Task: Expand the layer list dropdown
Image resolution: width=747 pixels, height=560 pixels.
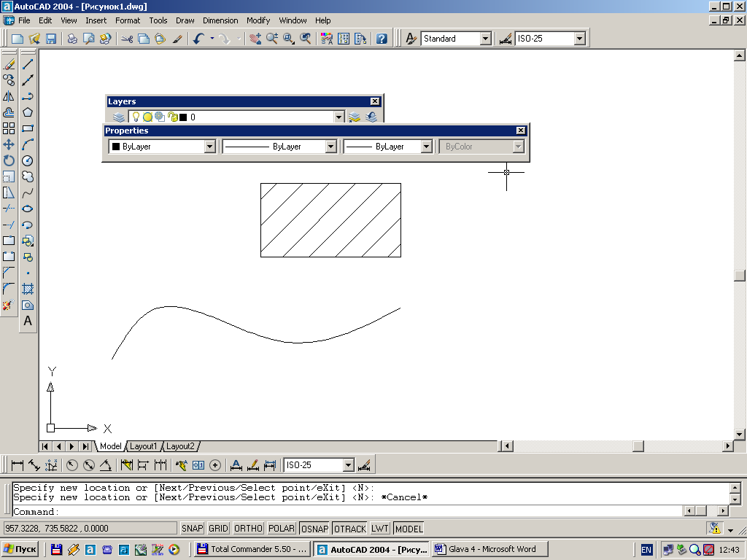Action: (338, 117)
